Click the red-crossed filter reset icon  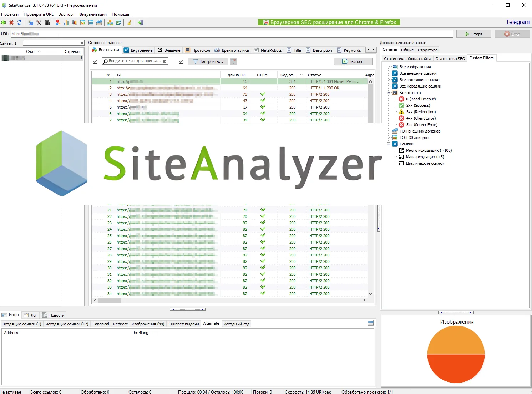[x=233, y=61]
